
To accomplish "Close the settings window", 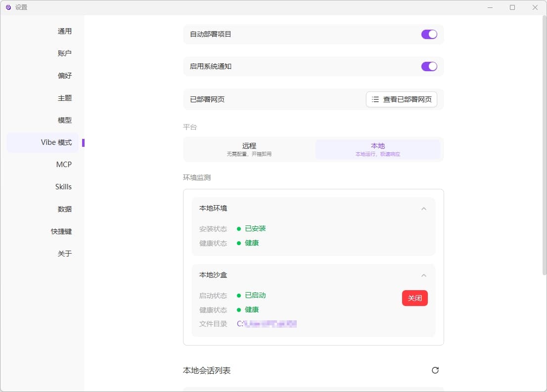I will pos(535,7).
